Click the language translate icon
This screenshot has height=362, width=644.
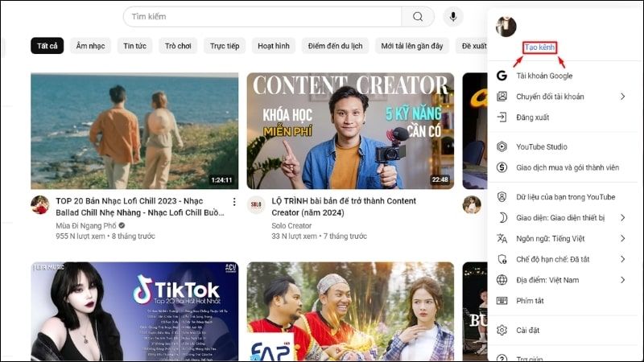tap(502, 238)
